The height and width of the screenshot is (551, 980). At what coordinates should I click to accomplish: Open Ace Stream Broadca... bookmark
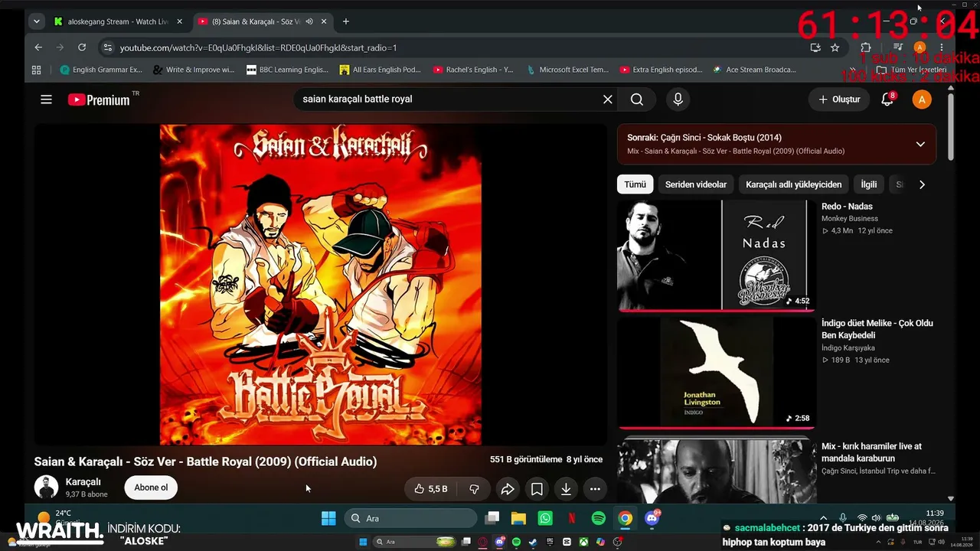pyautogui.click(x=754, y=70)
